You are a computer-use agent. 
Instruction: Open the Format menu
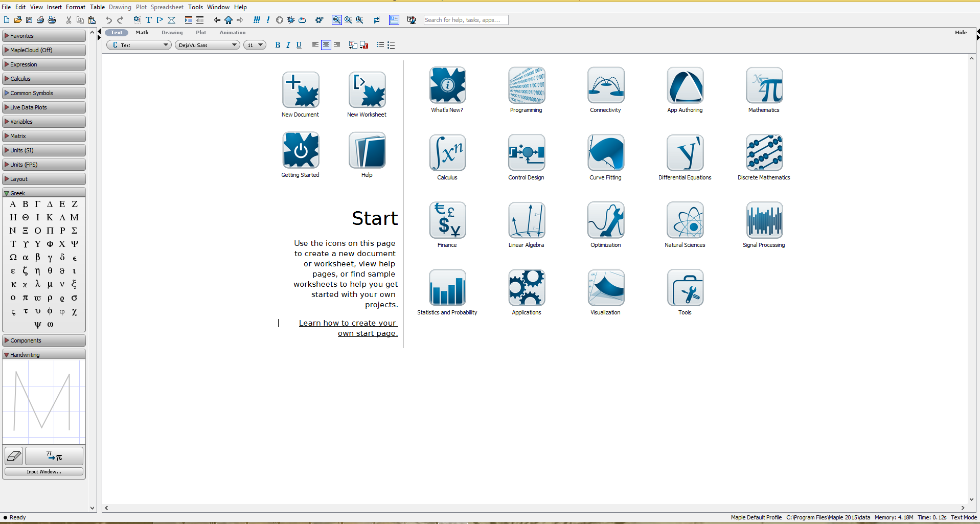pos(76,7)
